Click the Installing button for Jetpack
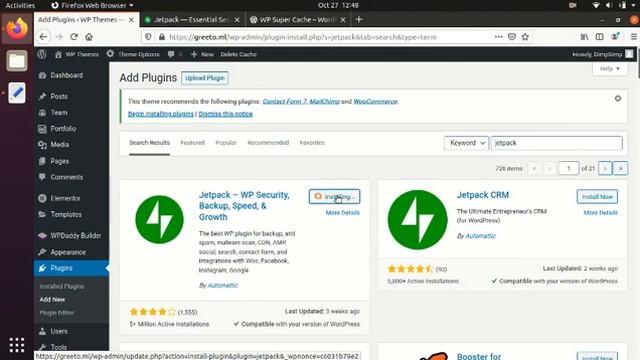Screen dimensions: 640x360 pyautogui.click(x=334, y=196)
